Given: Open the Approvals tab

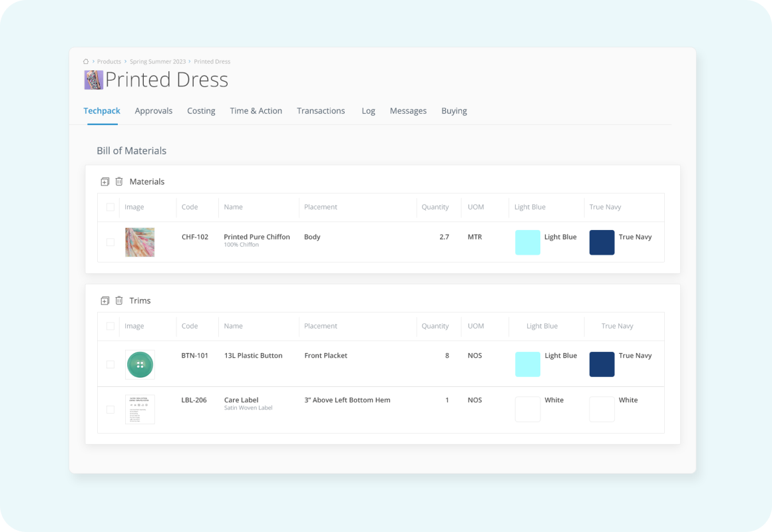Looking at the screenshot, I should coord(154,111).
